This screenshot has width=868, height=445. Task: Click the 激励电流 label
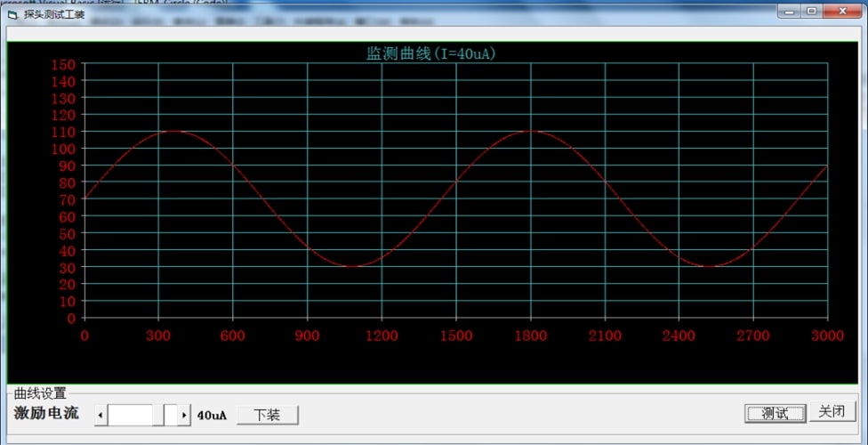46,413
